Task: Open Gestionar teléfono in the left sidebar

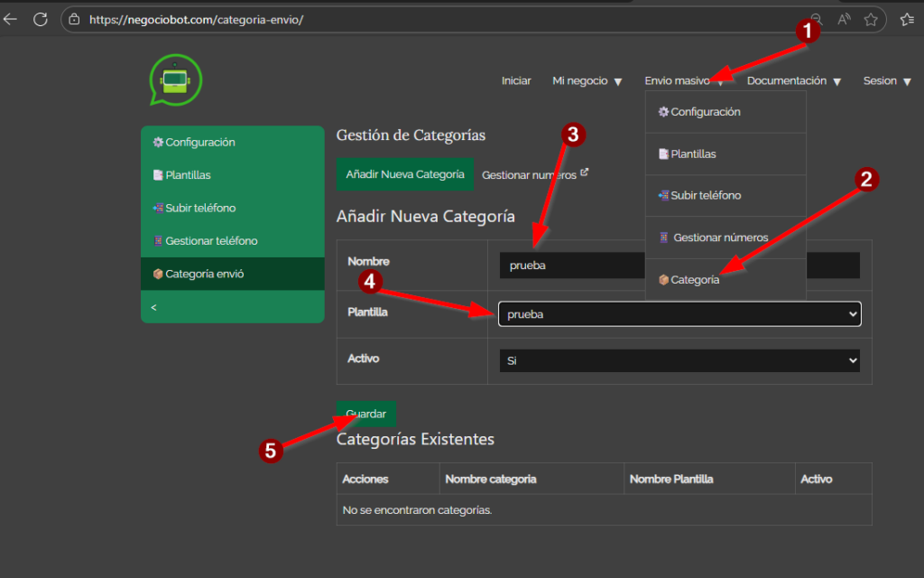Action: click(x=211, y=241)
